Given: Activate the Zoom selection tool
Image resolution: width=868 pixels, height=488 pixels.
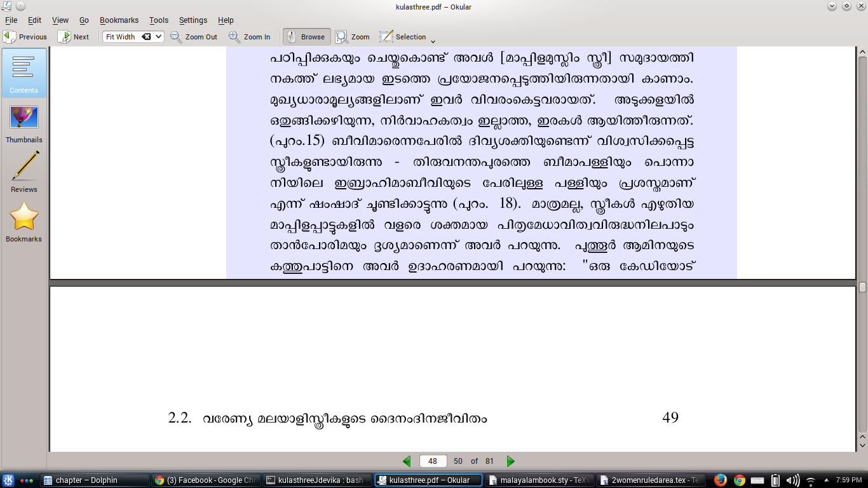Looking at the screenshot, I should coord(353,37).
